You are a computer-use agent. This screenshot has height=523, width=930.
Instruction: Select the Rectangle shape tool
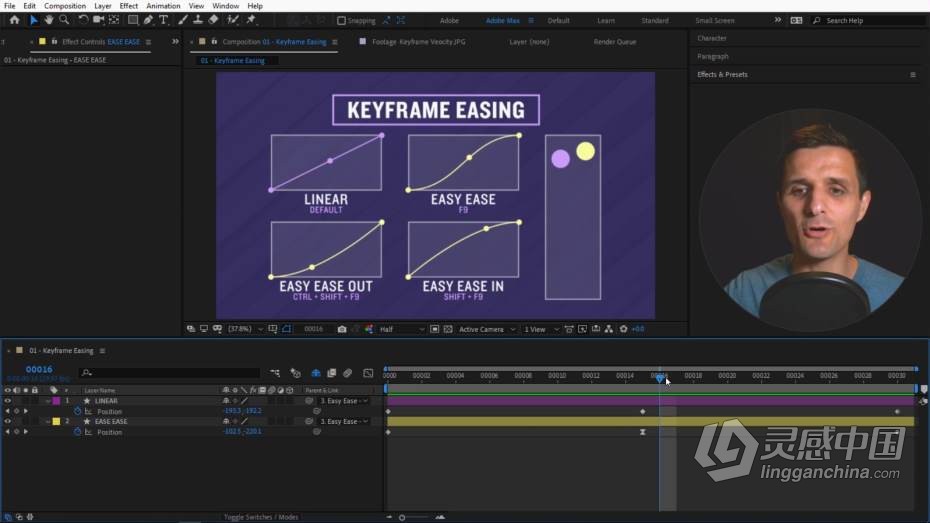point(133,20)
